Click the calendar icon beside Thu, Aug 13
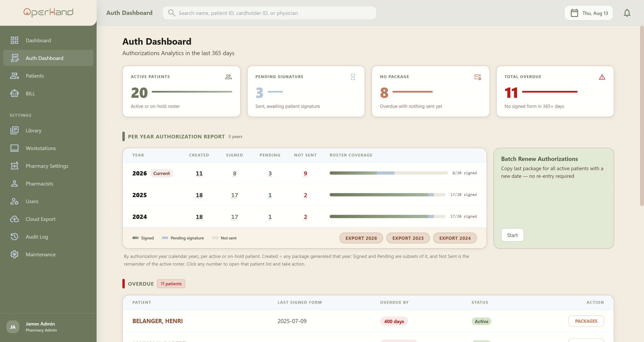This screenshot has height=342, width=644. click(574, 13)
